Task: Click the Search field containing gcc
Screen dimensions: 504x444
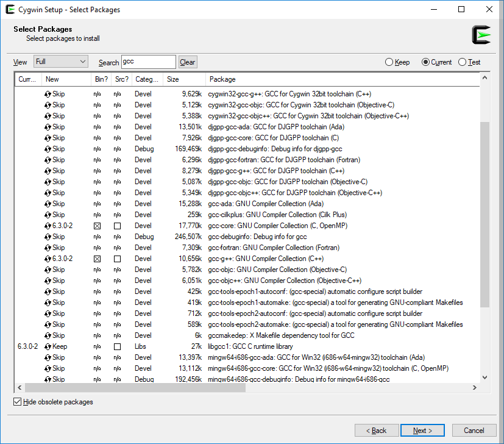Action: (148, 62)
